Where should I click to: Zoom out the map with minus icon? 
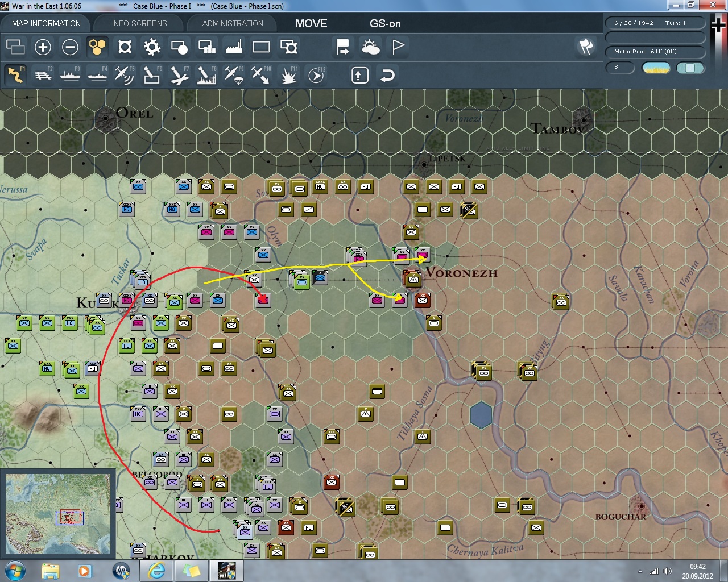coord(70,47)
